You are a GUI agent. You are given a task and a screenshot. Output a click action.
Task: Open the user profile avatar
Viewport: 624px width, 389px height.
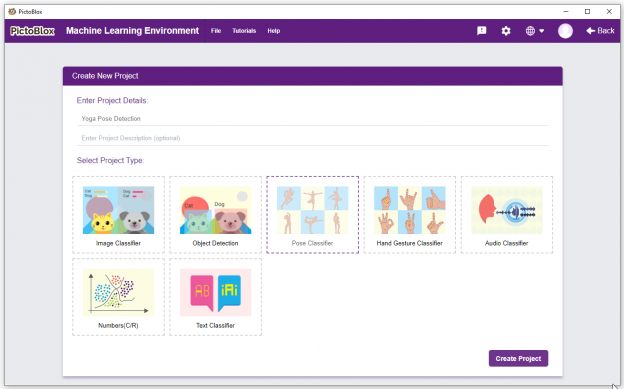pos(565,31)
